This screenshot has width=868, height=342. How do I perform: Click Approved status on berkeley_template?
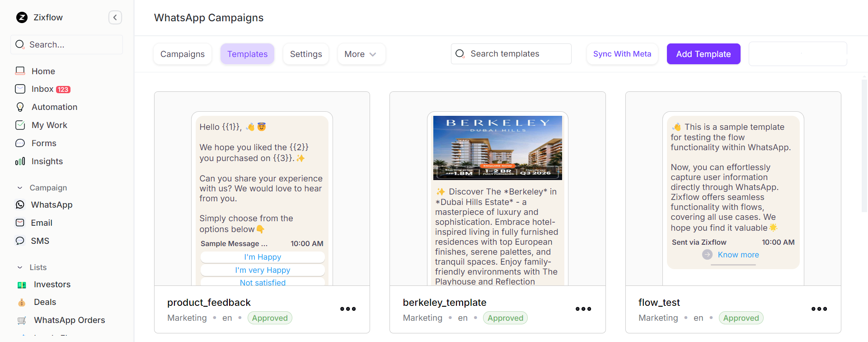505,318
